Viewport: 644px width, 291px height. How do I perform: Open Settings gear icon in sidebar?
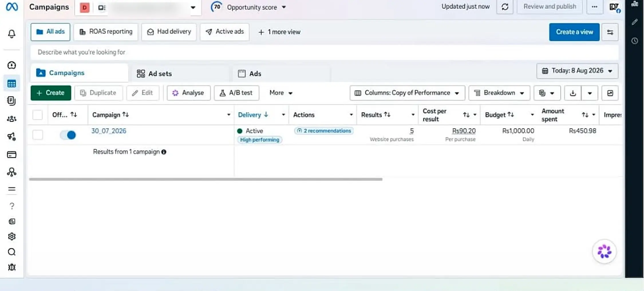[12, 237]
